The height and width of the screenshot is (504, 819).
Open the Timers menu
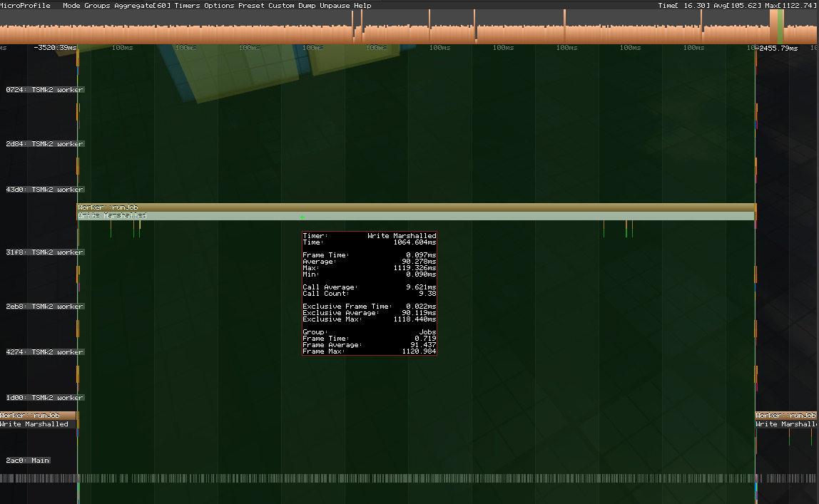point(187,5)
